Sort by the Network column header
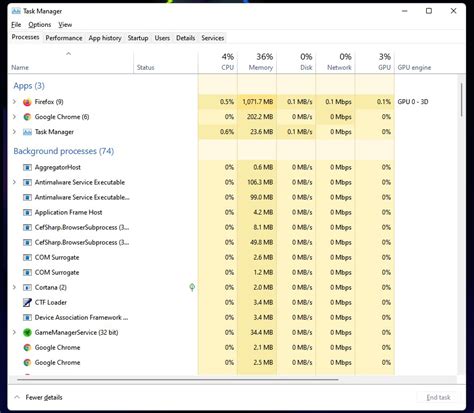 [x=335, y=62]
